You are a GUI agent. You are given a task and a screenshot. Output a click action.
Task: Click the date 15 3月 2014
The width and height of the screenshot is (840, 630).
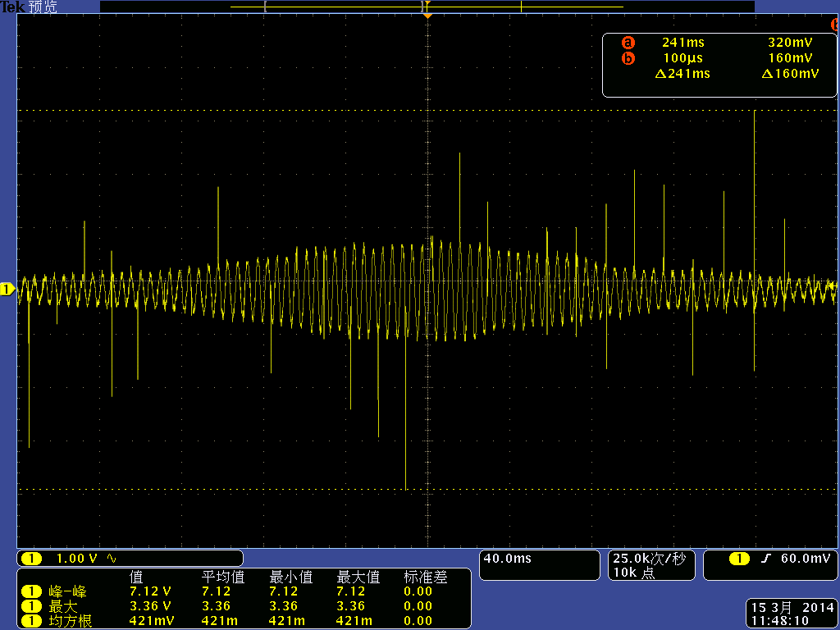792,608
